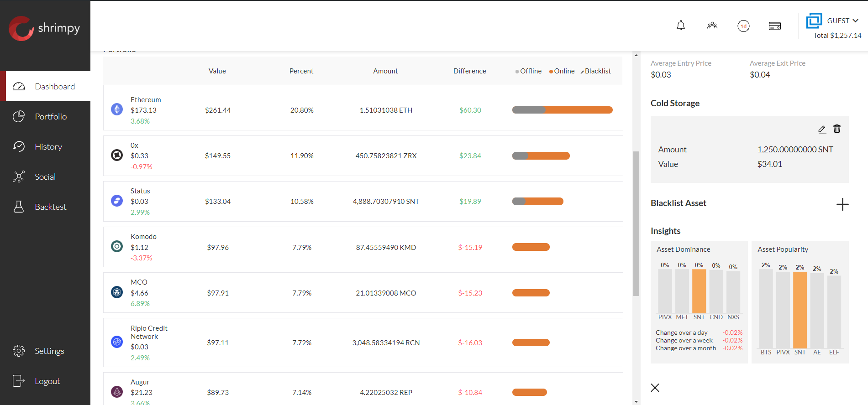Click the Komodo difference $-15.19
The width and height of the screenshot is (868, 405).
470,247
